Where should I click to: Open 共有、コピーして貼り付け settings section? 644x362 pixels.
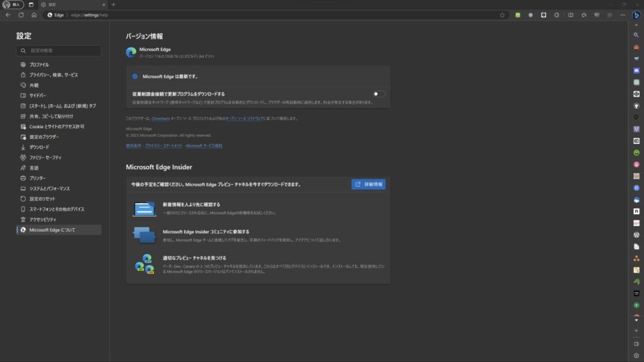pos(58,116)
